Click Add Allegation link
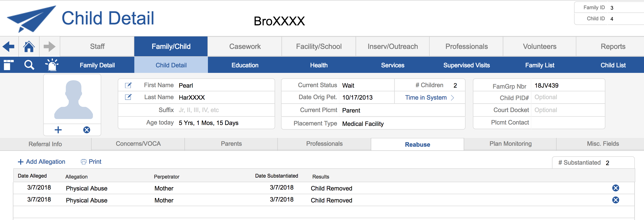The height and width of the screenshot is (220, 644). (x=42, y=162)
